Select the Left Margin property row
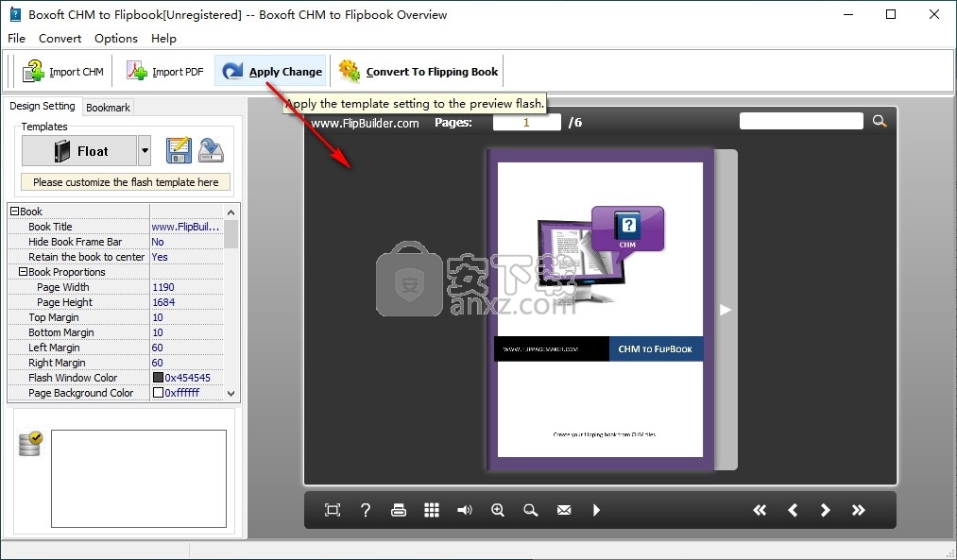 pos(116,348)
